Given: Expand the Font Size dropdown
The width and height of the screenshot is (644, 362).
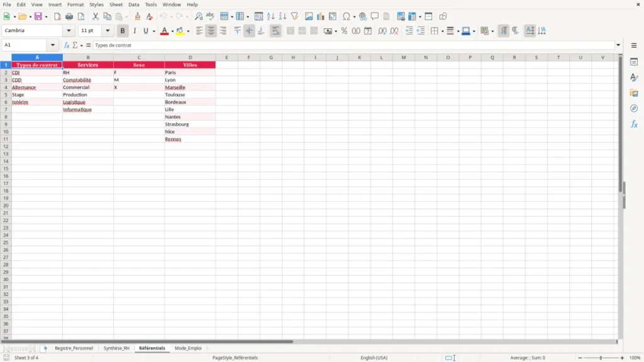Looking at the screenshot, I should coord(108,30).
